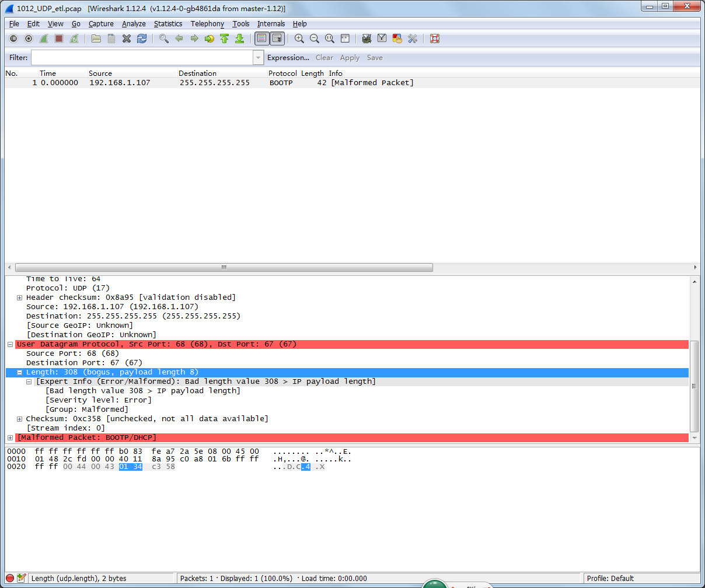Zoom out packet text
Screen dimensions: 705x588
(x=315, y=38)
